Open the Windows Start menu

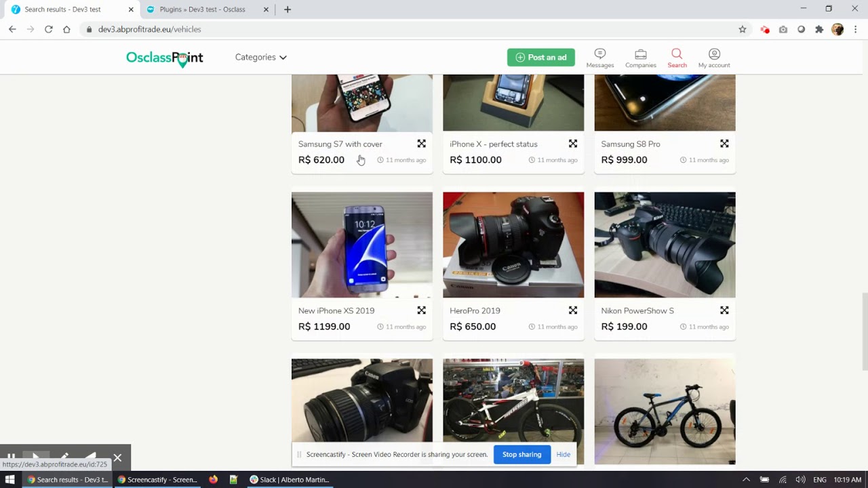(9, 479)
